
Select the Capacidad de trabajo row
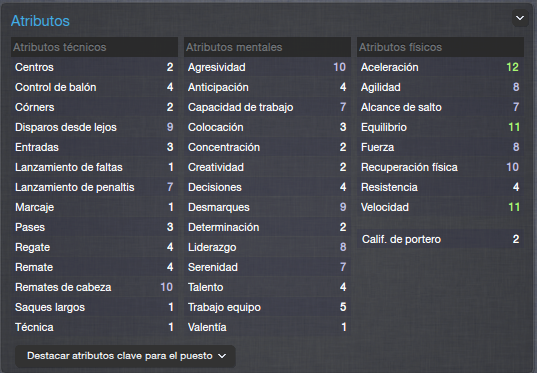(x=267, y=107)
